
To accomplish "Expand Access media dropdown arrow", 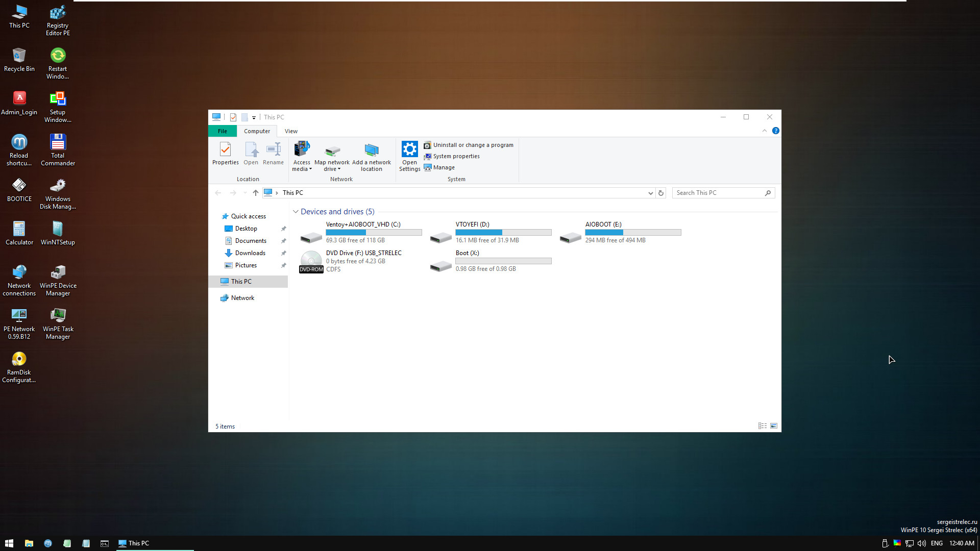I will coord(310,169).
